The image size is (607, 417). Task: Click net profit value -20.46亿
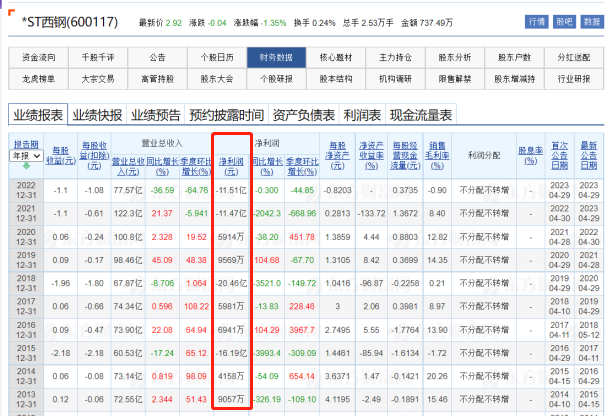pos(231,283)
